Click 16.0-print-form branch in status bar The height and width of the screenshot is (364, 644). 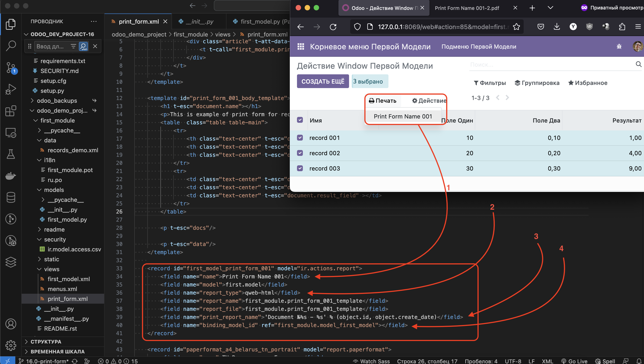click(44, 361)
